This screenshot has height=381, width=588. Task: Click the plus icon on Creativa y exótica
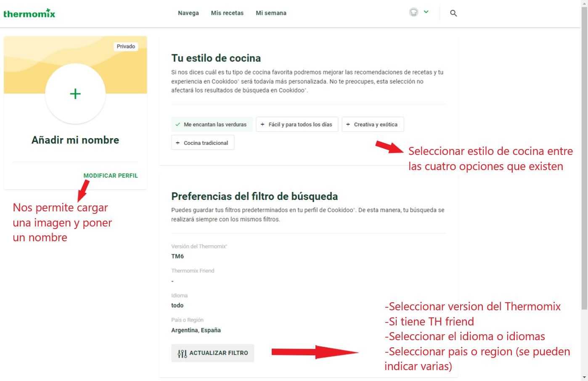tap(348, 125)
